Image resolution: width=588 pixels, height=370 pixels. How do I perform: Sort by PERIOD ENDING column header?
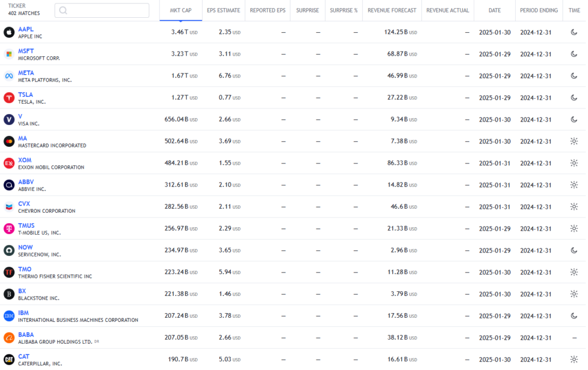(x=539, y=10)
